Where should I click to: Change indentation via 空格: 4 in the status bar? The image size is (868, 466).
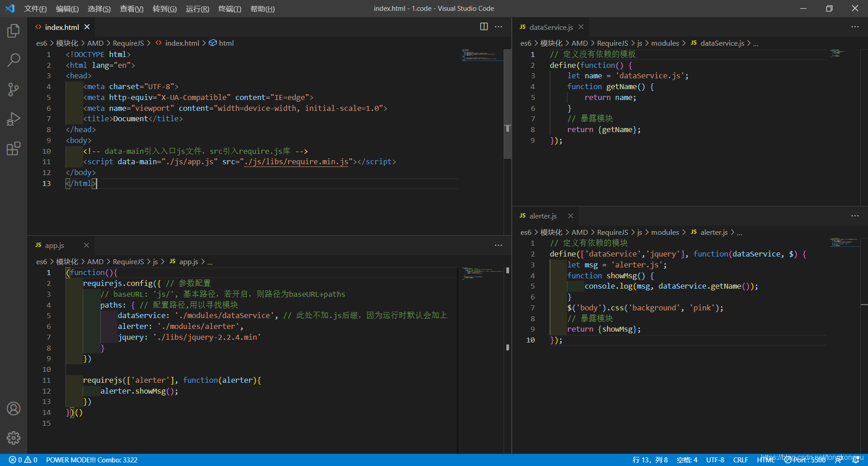click(687, 460)
